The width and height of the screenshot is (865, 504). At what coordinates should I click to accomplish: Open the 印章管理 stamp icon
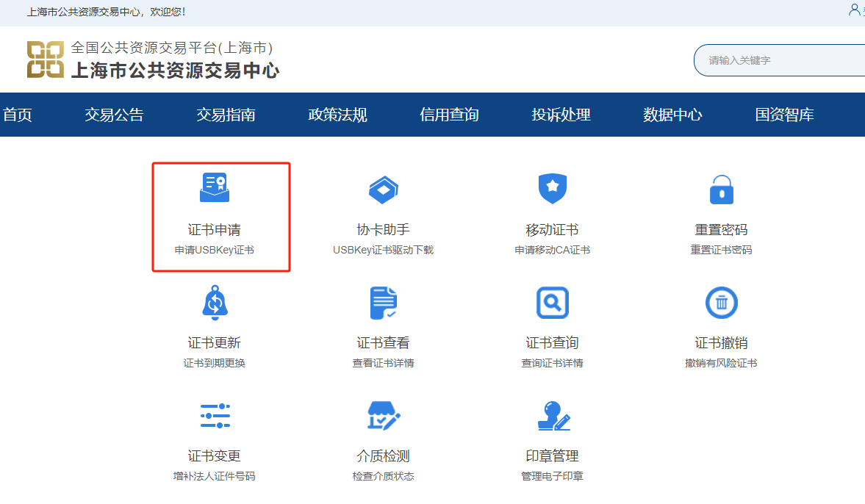tap(553, 416)
